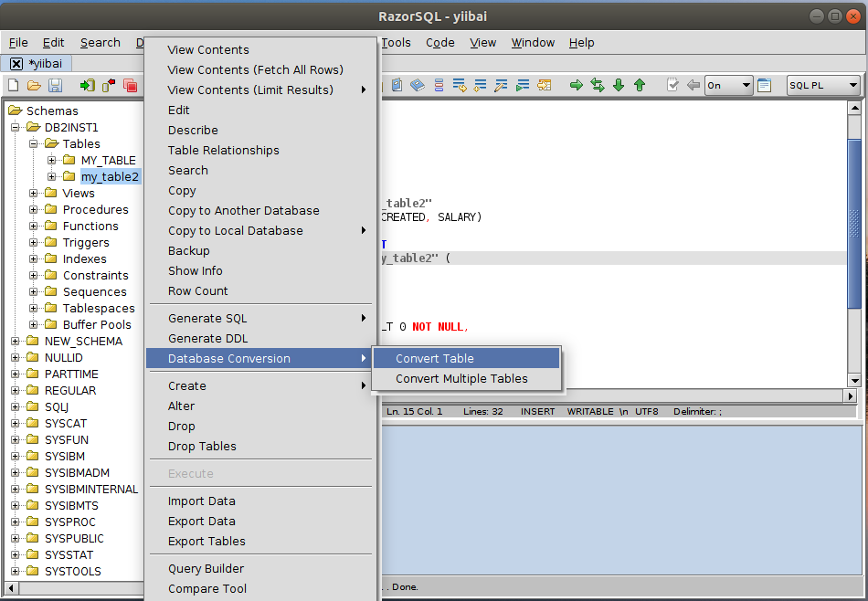Screen dimensions: 868x601
Task: Open the Create submenu
Action: (x=261, y=385)
